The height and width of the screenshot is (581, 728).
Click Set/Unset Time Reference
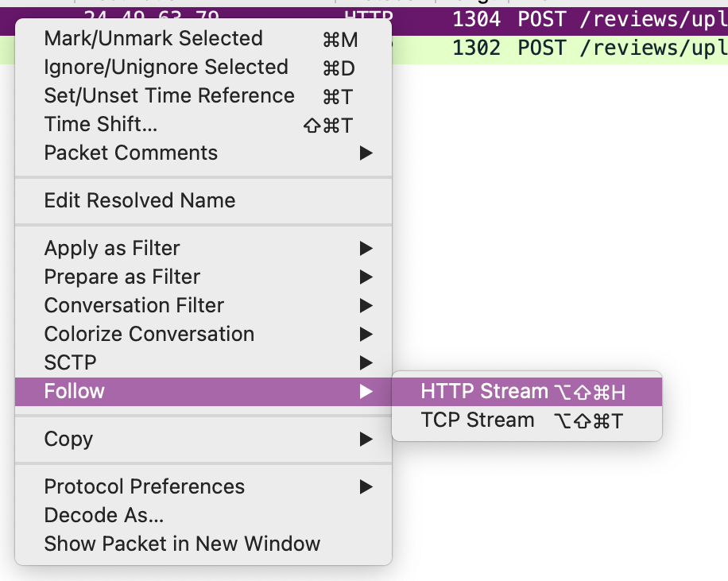pyautogui.click(x=169, y=96)
